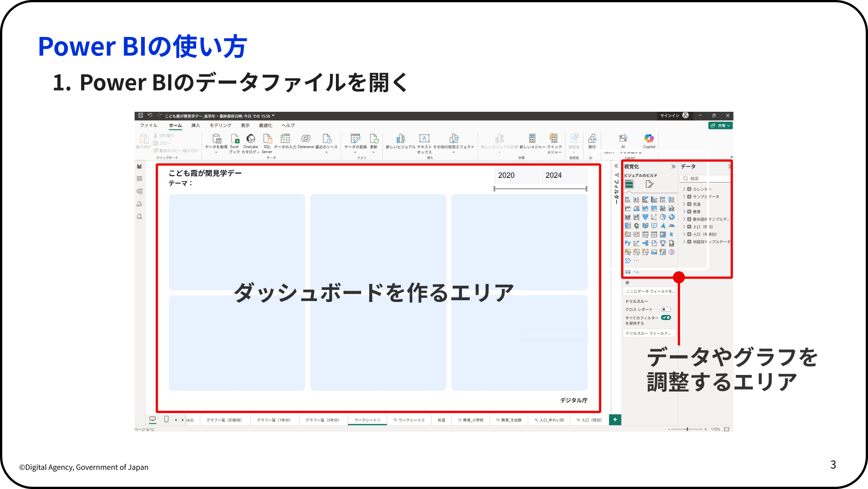Click サインイン (Sign in)
868x489 pixels.
(670, 115)
